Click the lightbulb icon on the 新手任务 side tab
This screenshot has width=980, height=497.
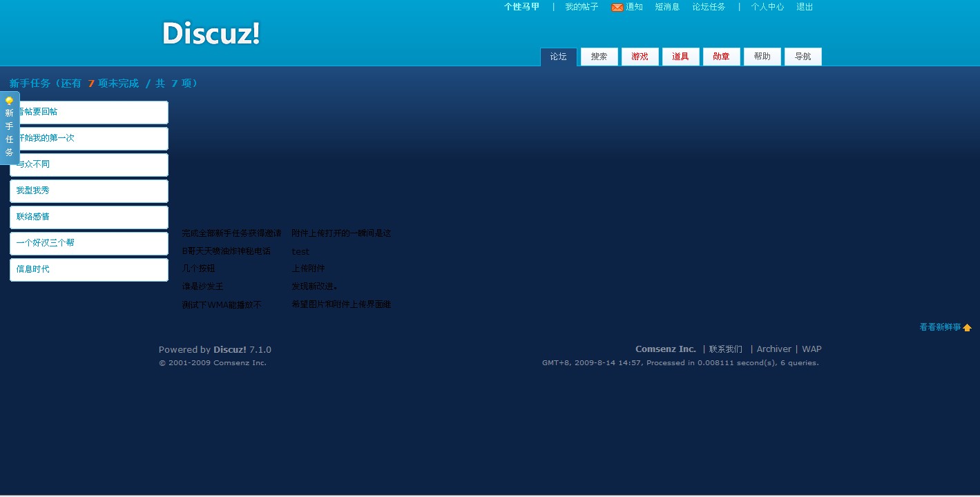tap(9, 101)
